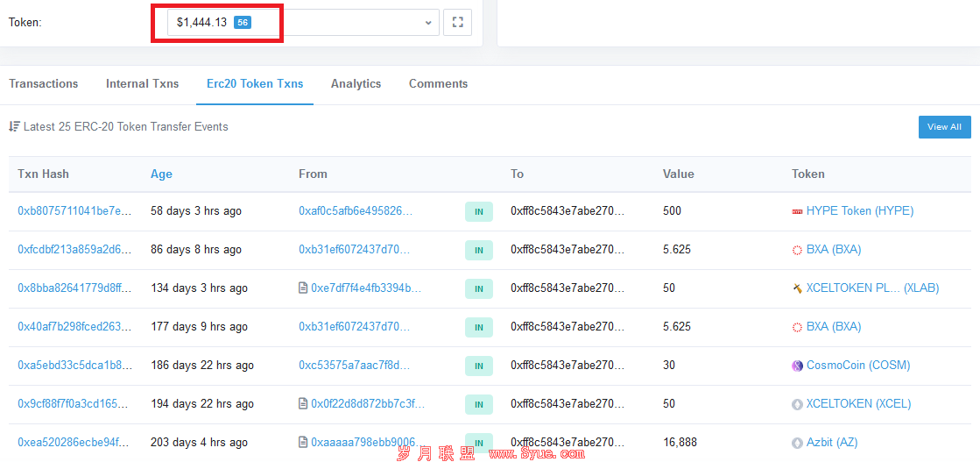The height and width of the screenshot is (462, 980).
Task: Open the HYPE Token (HYPE) link
Action: (x=860, y=211)
